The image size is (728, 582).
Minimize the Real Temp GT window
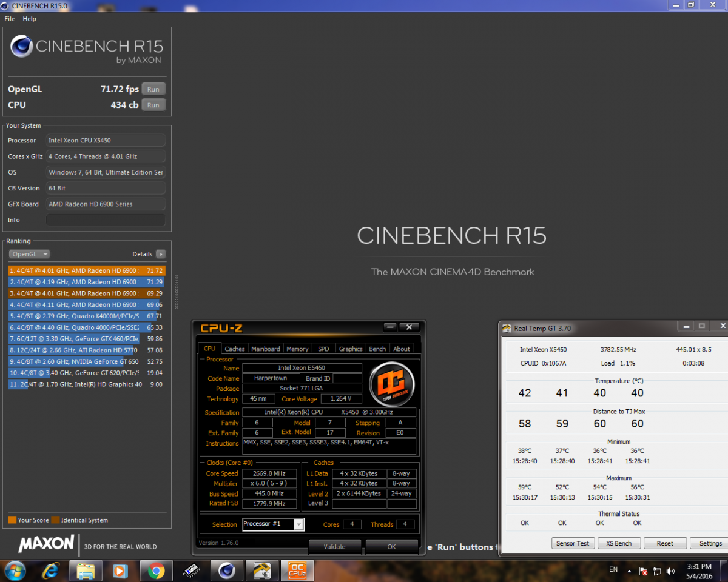(x=686, y=326)
